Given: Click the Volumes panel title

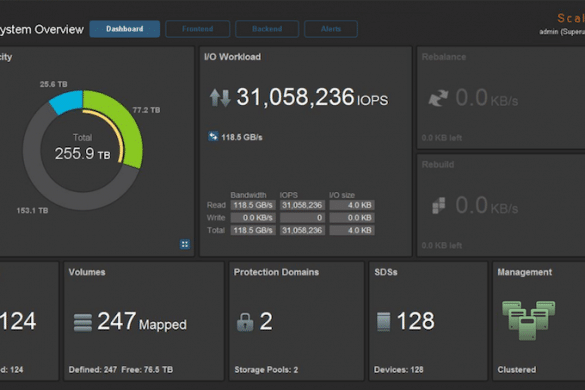Looking at the screenshot, I should 87,272.
